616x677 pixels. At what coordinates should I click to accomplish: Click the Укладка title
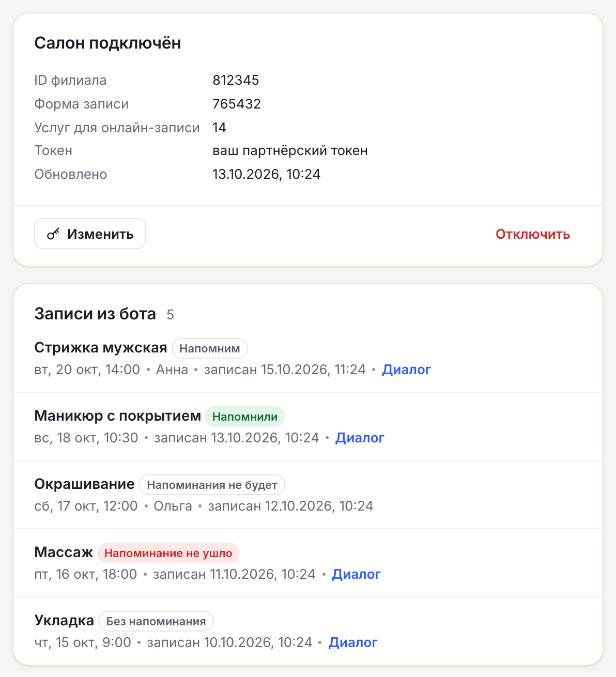click(x=64, y=621)
